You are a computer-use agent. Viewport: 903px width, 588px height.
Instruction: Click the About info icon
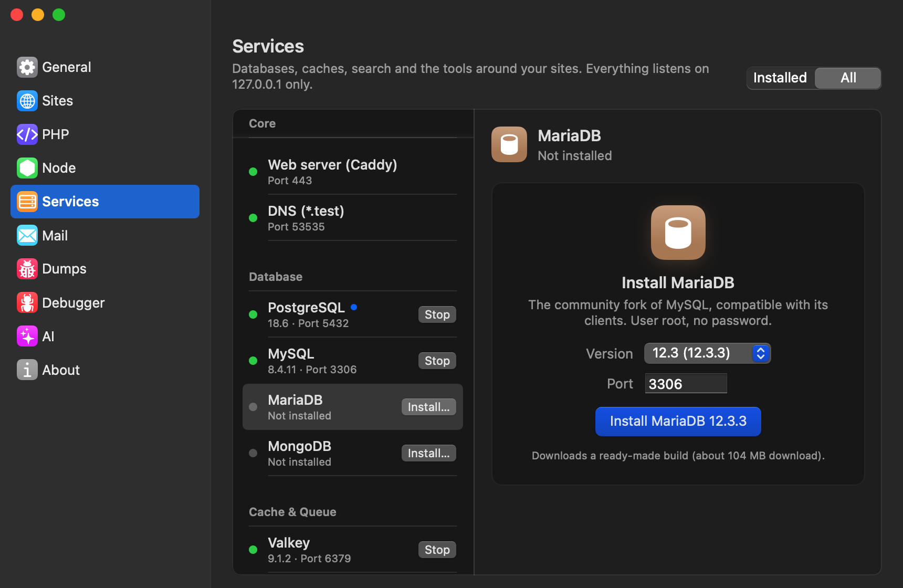coord(27,370)
